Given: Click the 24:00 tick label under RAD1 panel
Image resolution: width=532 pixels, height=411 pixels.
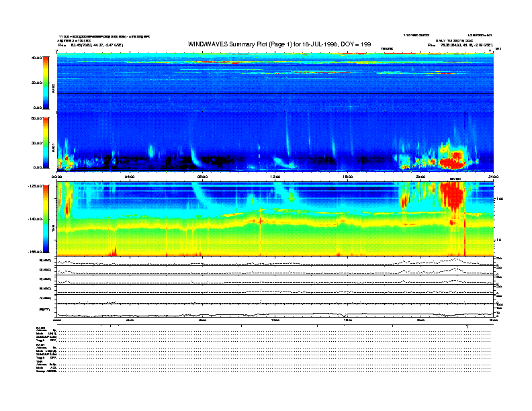Looking at the screenshot, I should coord(493,177).
